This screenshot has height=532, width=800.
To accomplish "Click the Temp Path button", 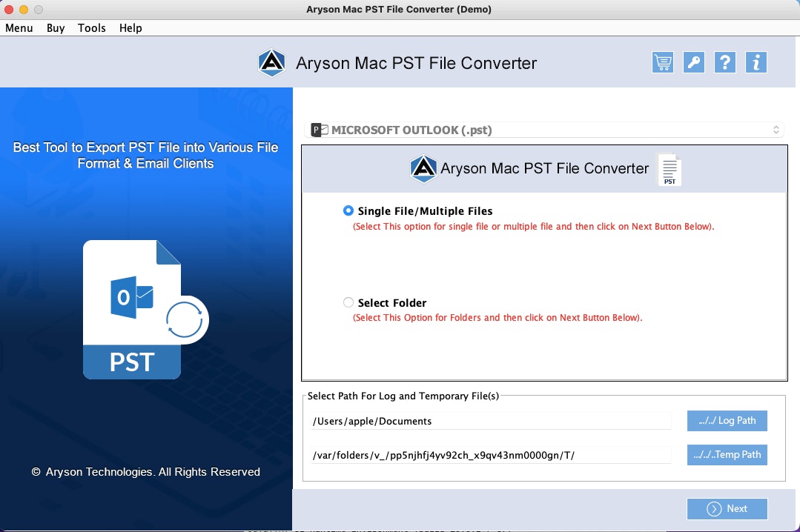I will [x=727, y=454].
